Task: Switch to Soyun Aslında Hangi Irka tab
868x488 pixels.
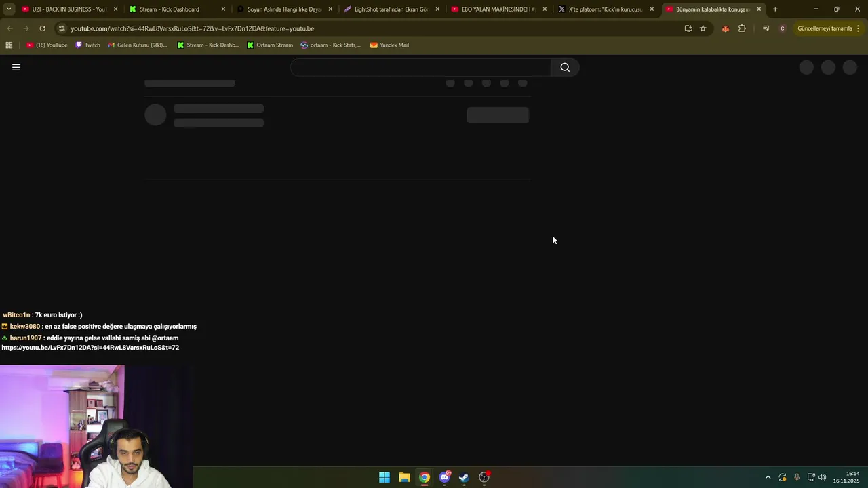Action: pos(283,9)
